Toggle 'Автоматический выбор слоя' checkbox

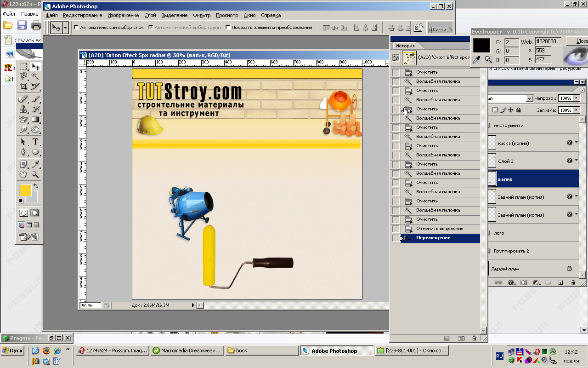coord(76,28)
